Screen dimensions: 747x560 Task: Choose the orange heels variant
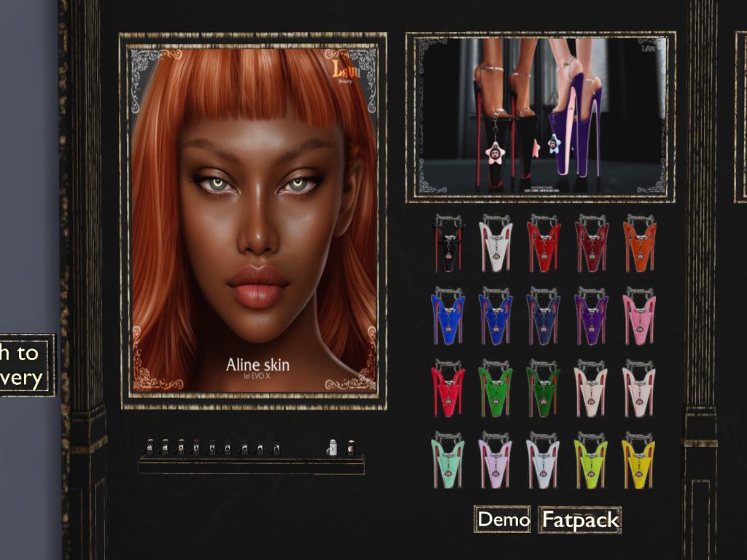tap(639, 244)
